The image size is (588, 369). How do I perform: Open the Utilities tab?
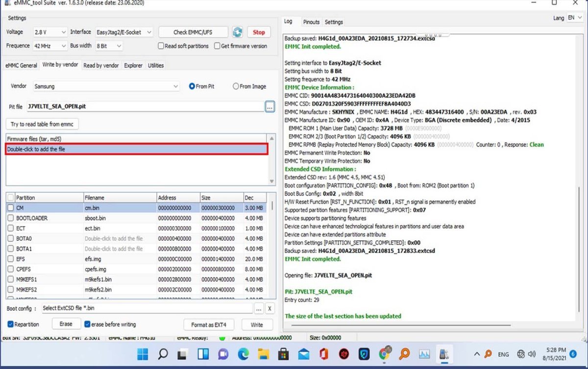pos(156,66)
